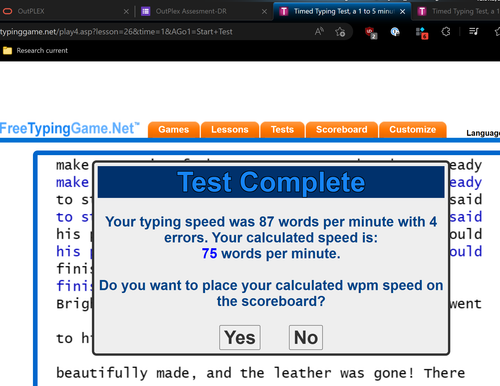The width and height of the screenshot is (500, 386).
Task: Open the Scoreboard menu tab
Action: pyautogui.click(x=342, y=130)
